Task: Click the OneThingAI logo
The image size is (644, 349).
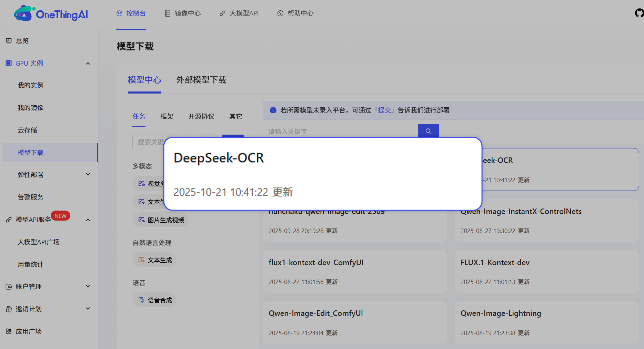Action: [51, 14]
